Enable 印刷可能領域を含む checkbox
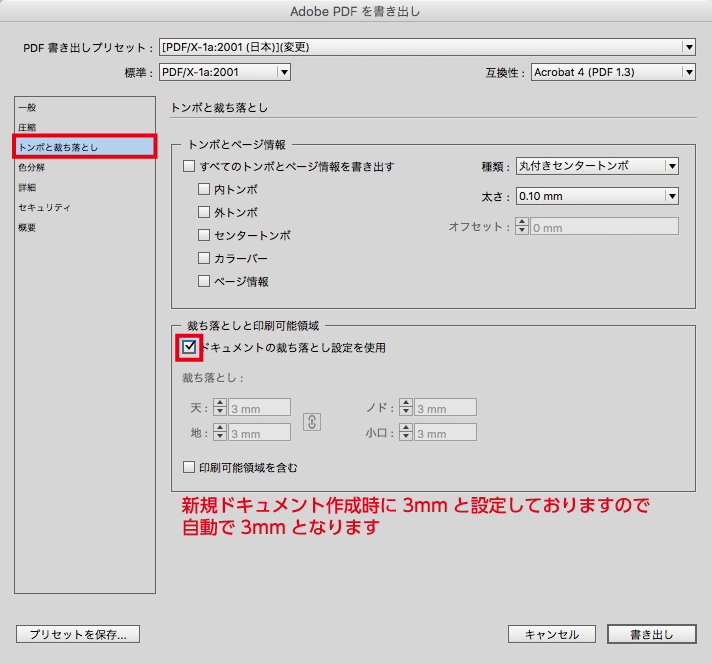 point(189,467)
